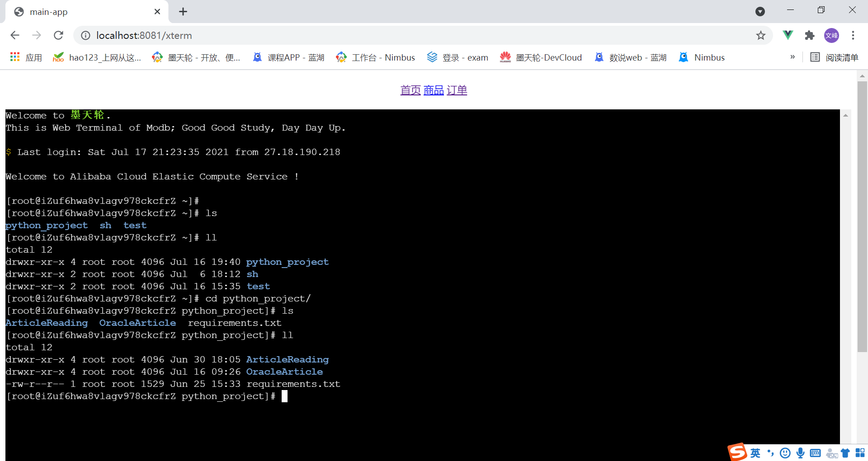Open the 墨天轮 - 开放 bookmark

[x=196, y=57]
